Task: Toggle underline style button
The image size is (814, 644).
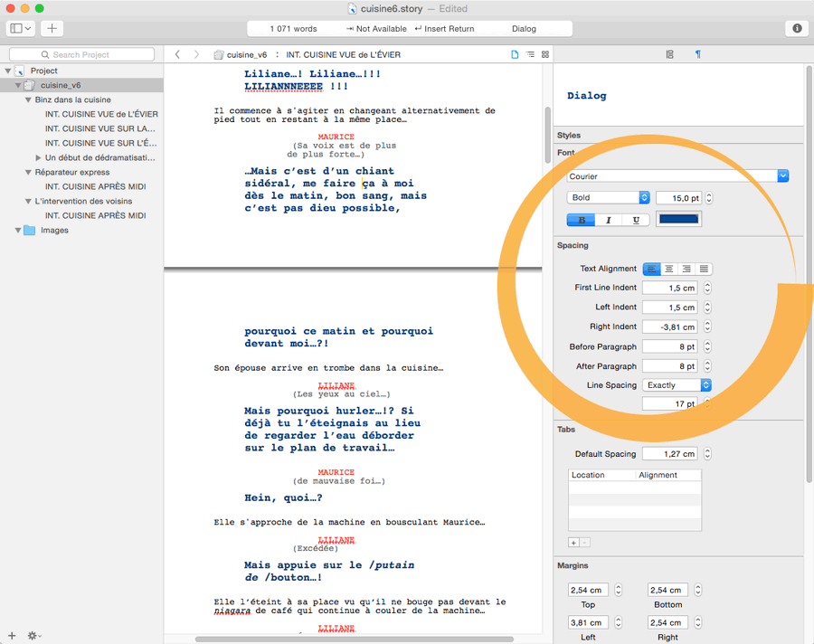Action: click(636, 220)
